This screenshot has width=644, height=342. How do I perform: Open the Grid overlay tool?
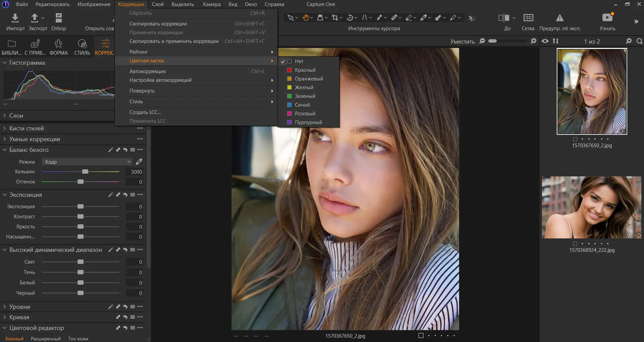528,18
